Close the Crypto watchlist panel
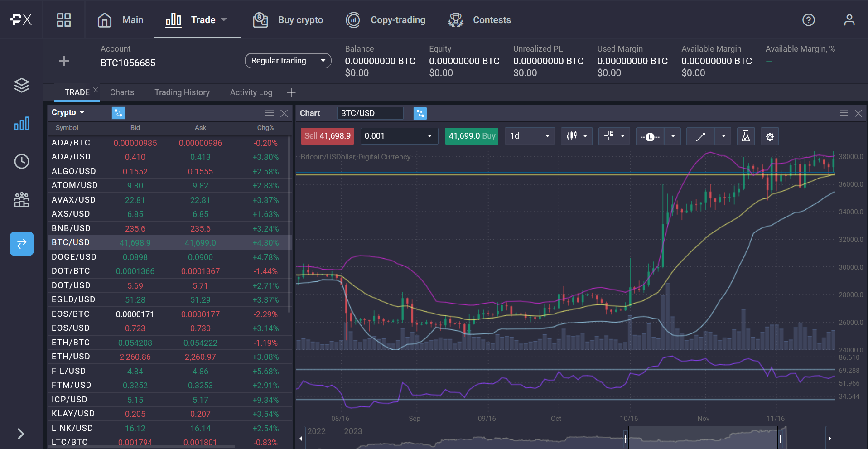Viewport: 868px width, 449px height. pos(284,113)
